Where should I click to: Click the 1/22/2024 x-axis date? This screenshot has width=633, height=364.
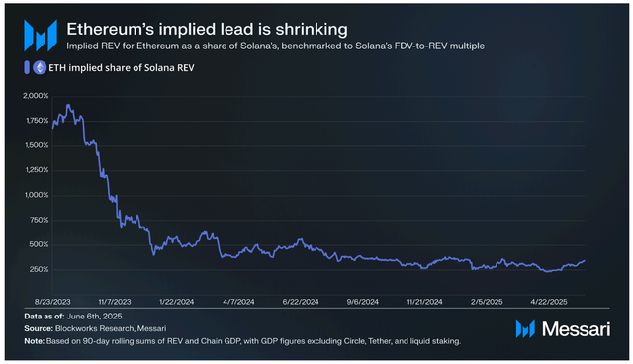(x=176, y=302)
